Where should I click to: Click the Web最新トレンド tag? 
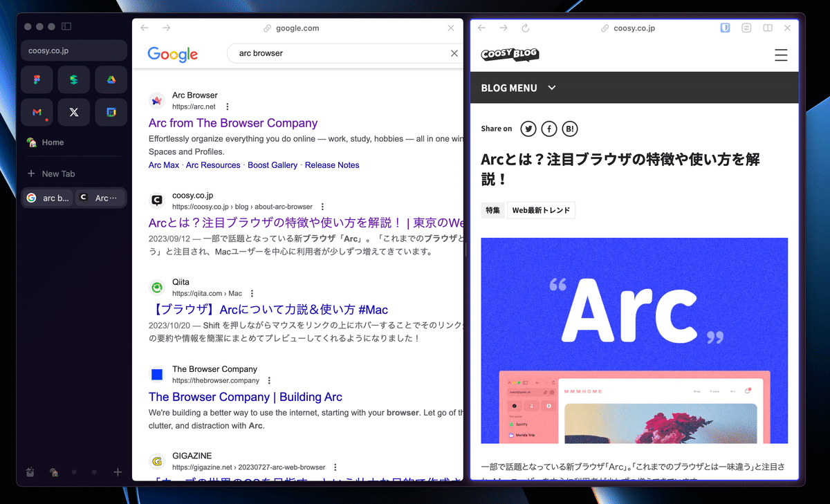point(541,210)
